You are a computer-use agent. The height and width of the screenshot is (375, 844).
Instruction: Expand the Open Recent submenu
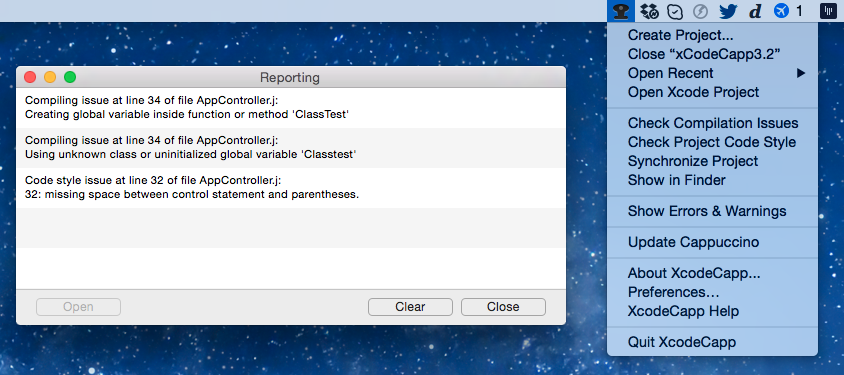712,73
